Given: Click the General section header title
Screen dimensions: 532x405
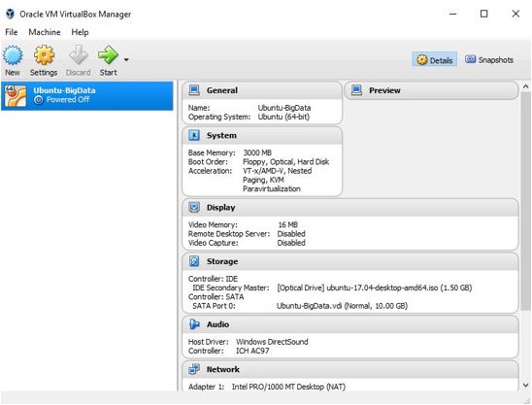Looking at the screenshot, I should [x=222, y=90].
